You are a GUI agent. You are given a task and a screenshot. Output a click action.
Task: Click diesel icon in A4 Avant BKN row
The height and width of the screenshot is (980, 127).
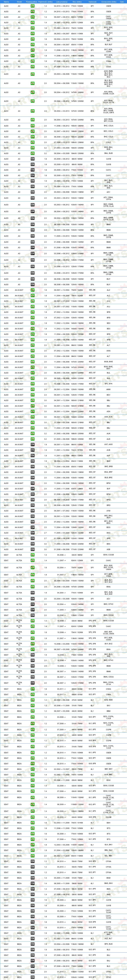click(x=32, y=544)
